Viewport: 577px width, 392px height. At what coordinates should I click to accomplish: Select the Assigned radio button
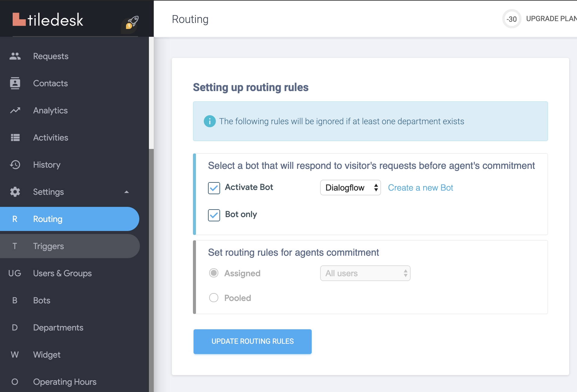(214, 273)
